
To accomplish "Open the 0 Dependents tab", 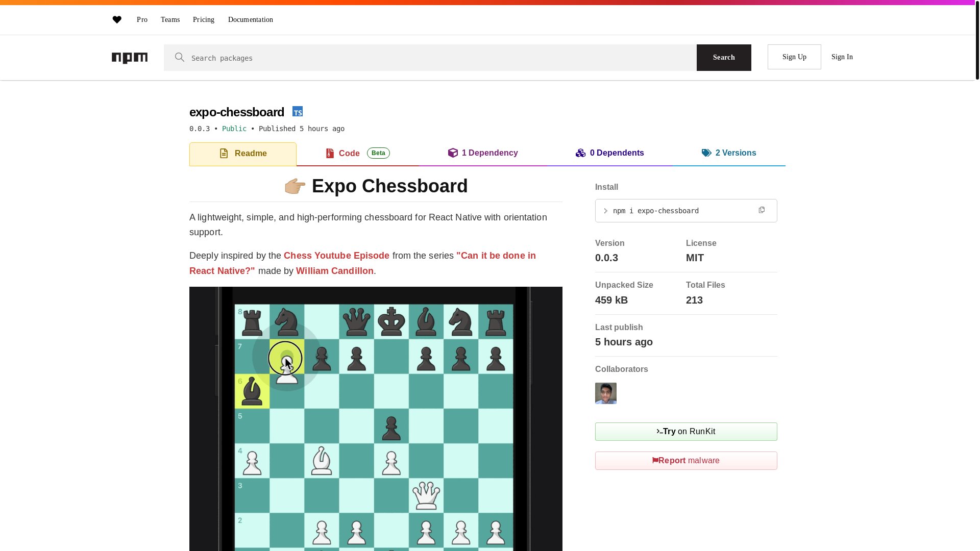I will tap(609, 154).
